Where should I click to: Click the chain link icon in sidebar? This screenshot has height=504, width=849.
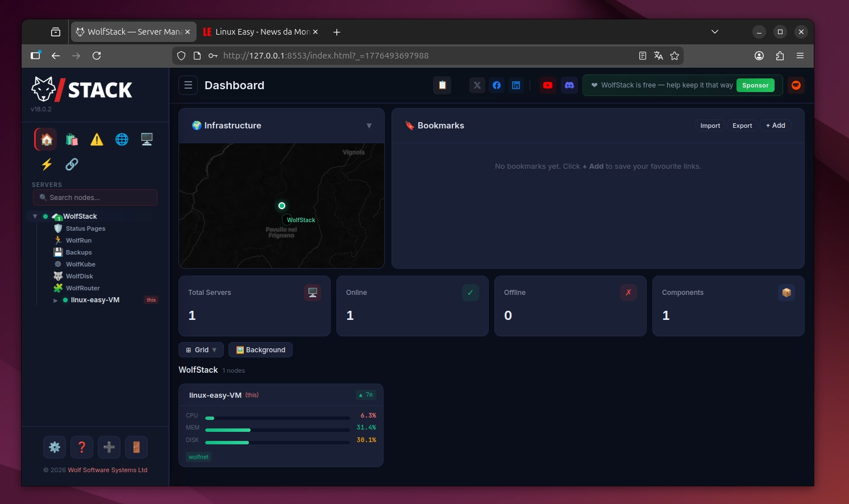72,164
